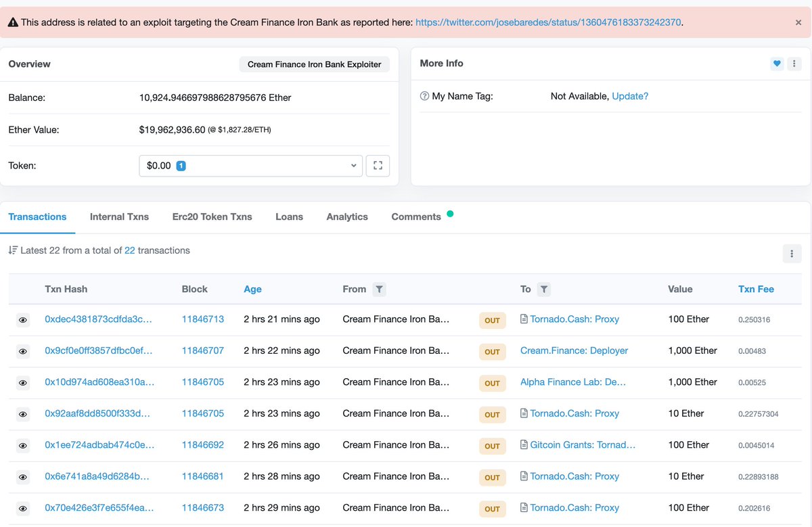The image size is (812, 527).
Task: Click the 1,000 Ether value in Cream.Finance row
Action: (692, 350)
